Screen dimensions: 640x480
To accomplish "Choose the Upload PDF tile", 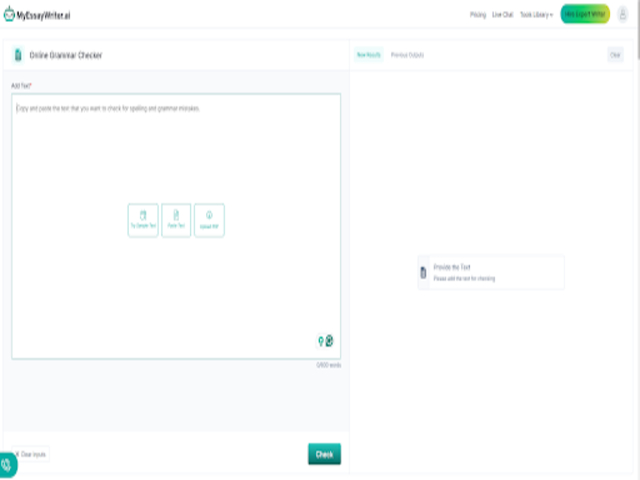I will tap(209, 220).
